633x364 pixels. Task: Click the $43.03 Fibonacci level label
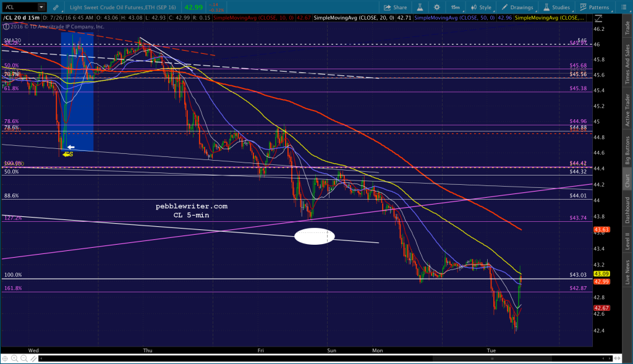click(x=578, y=275)
